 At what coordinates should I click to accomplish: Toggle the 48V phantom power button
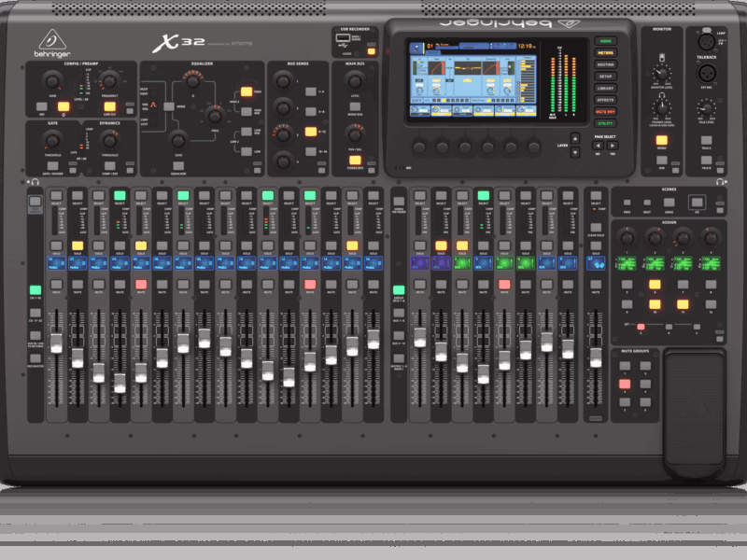click(42, 106)
